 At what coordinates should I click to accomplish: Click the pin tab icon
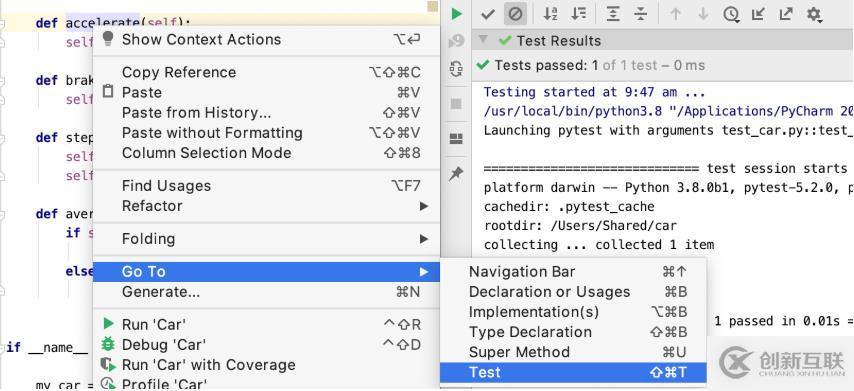point(456,174)
